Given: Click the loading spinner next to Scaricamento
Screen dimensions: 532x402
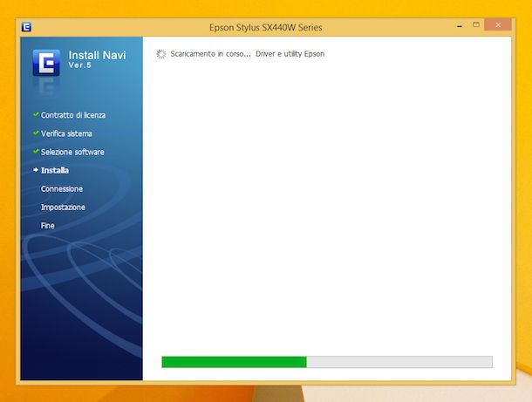Looking at the screenshot, I should tap(161, 54).
